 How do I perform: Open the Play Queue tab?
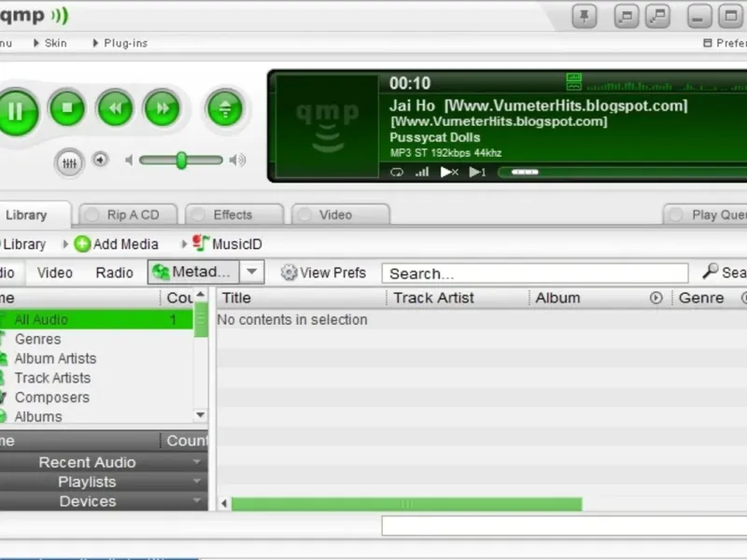(x=705, y=215)
